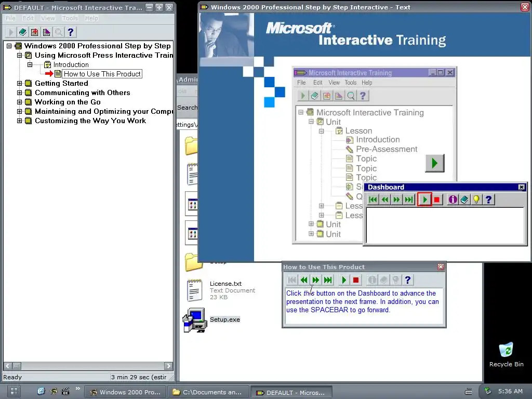This screenshot has width=532, height=399.
Task: Select Customizing the Way You Work label
Action: click(90, 121)
